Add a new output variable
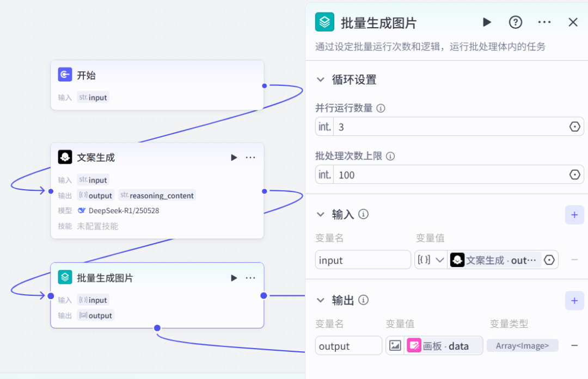588x379 pixels. [x=574, y=301]
